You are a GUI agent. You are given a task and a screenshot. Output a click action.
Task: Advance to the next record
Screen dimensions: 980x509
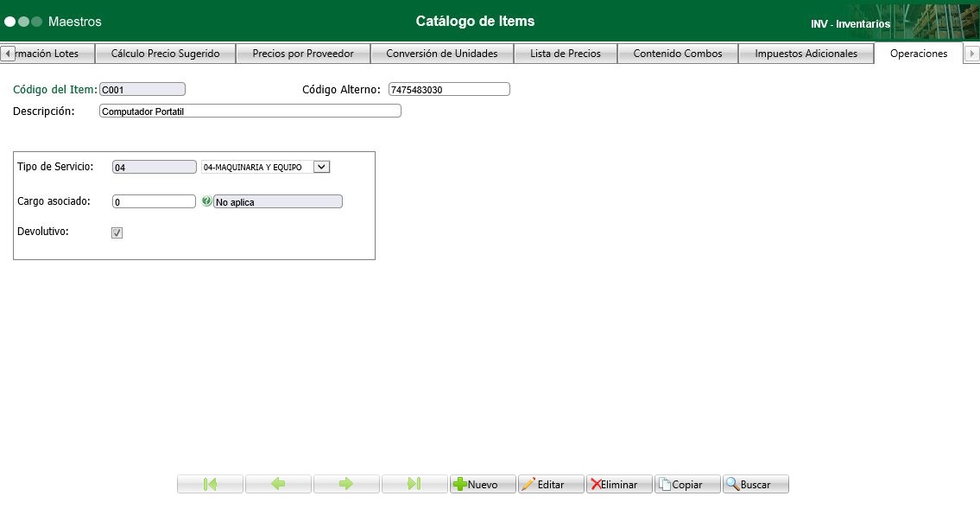click(x=345, y=484)
